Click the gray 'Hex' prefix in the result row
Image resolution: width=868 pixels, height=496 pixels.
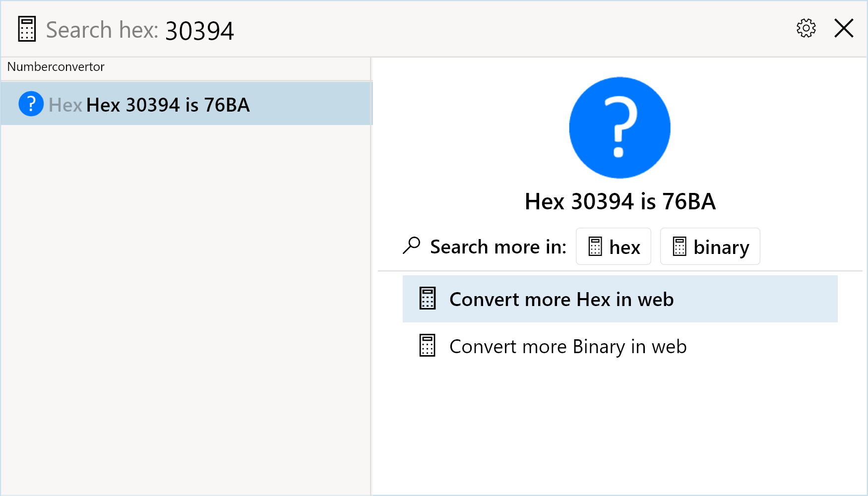65,105
